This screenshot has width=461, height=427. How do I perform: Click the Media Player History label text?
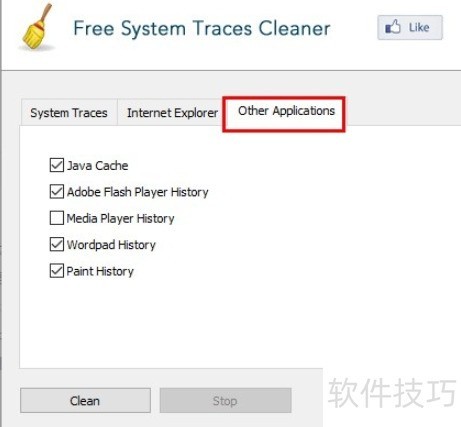point(120,219)
